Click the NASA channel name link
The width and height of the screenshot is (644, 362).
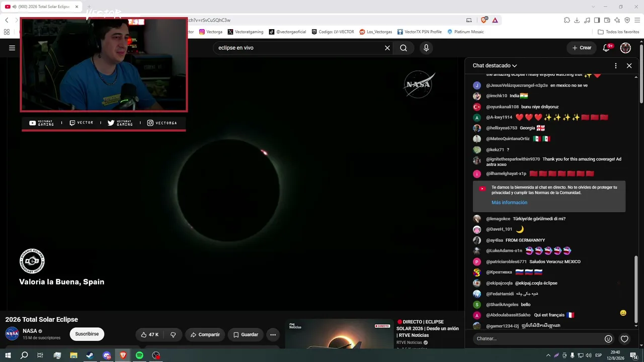(x=30, y=331)
